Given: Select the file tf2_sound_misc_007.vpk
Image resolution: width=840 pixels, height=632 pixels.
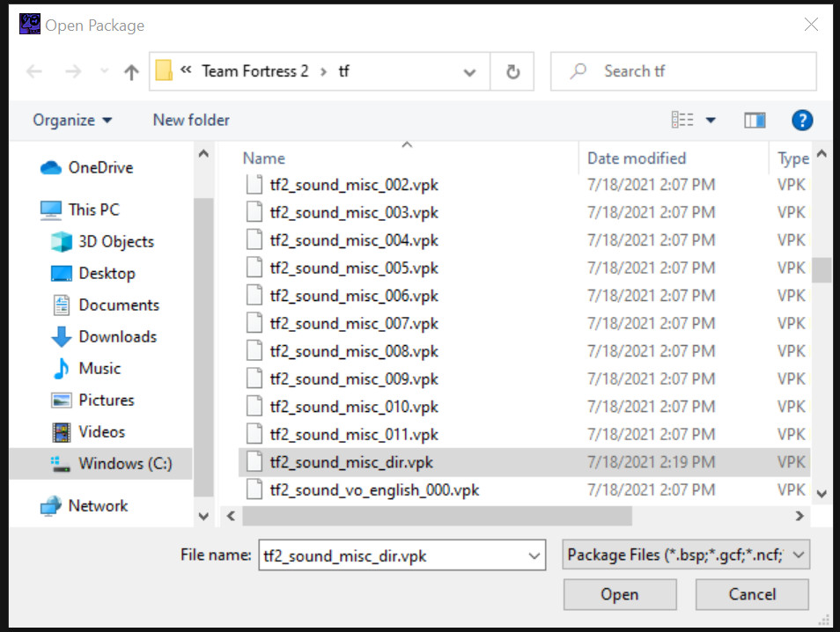Looking at the screenshot, I should point(354,323).
